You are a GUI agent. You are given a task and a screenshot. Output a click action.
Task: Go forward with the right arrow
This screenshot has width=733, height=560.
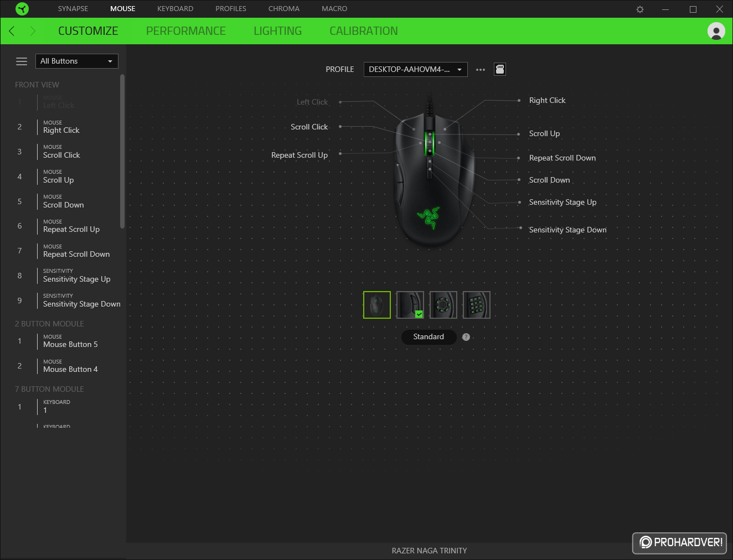(33, 31)
